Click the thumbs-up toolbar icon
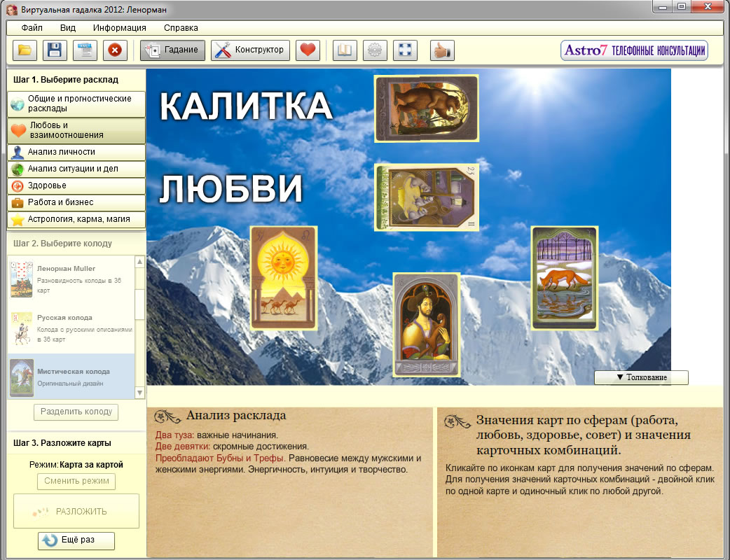 [x=442, y=50]
